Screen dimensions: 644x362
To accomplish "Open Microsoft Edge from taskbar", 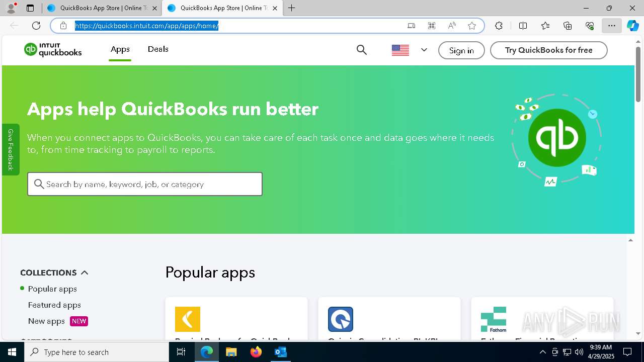I will click(x=207, y=352).
